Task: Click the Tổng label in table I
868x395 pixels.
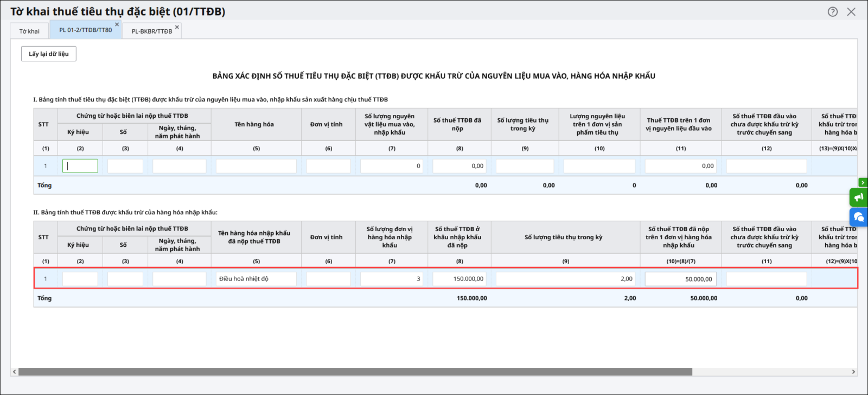Action: click(44, 185)
